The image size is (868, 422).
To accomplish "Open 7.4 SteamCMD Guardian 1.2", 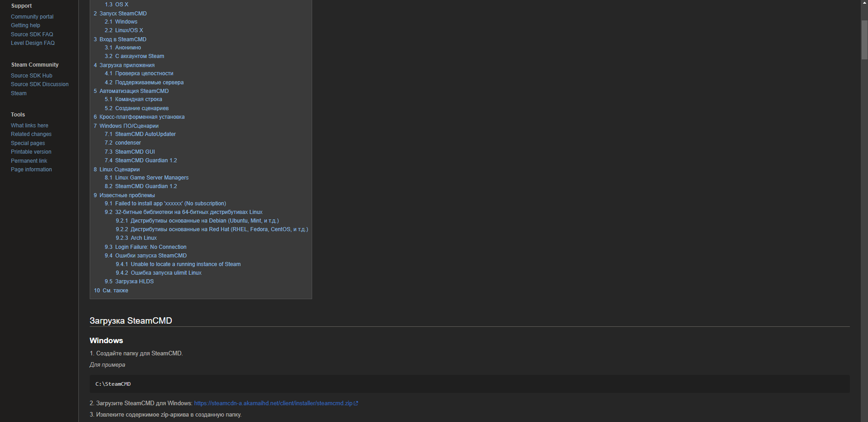I will (x=141, y=160).
